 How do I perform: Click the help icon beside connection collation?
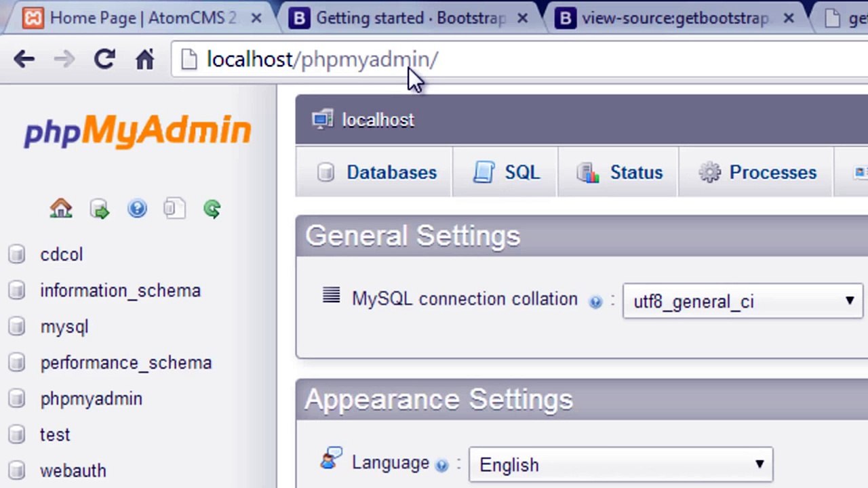tap(595, 302)
